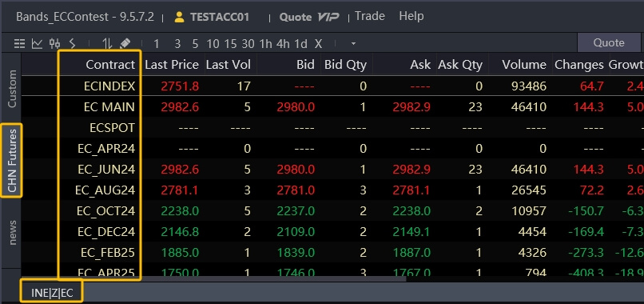Click volume value 93486

pyautogui.click(x=529, y=86)
